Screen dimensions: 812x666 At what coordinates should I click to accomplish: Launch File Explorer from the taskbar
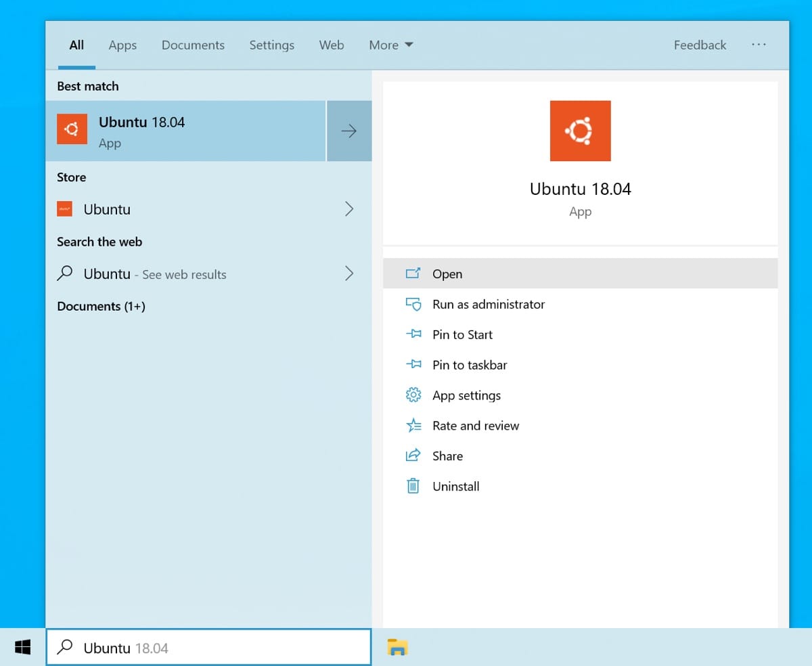(x=397, y=647)
